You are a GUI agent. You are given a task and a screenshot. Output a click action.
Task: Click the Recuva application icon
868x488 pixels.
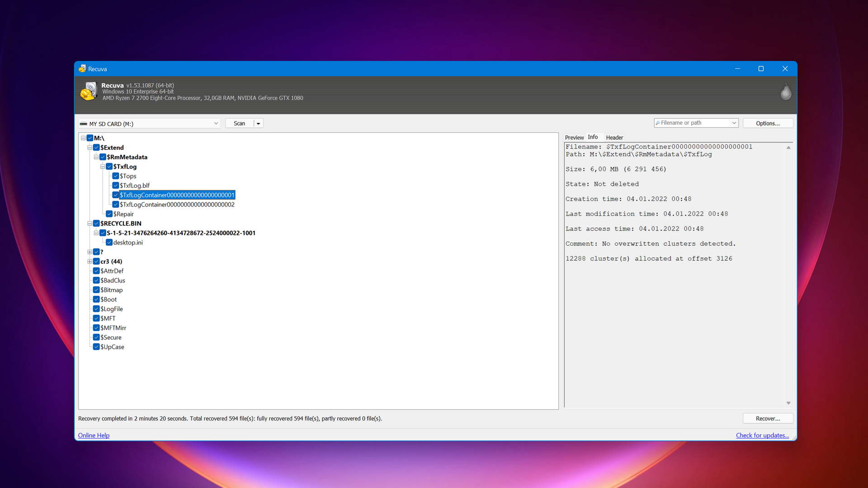[x=83, y=68]
